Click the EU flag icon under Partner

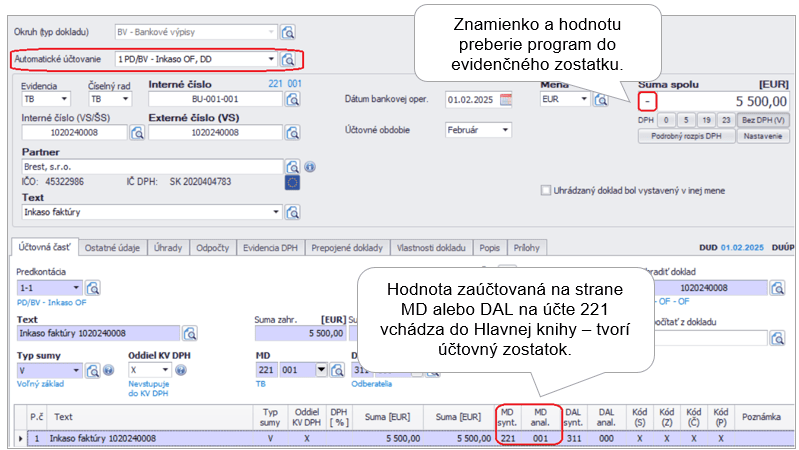point(292,183)
